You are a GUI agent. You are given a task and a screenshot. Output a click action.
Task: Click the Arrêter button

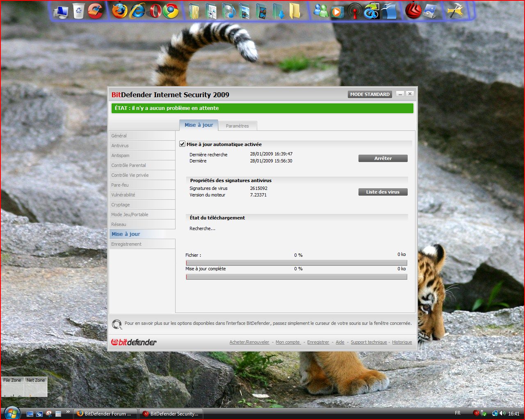click(383, 158)
